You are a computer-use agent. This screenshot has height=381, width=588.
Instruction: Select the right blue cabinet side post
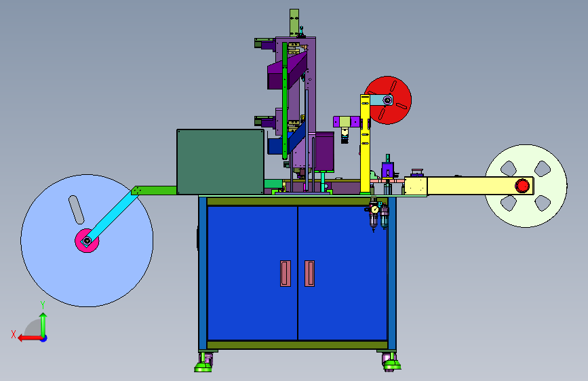tap(392, 273)
